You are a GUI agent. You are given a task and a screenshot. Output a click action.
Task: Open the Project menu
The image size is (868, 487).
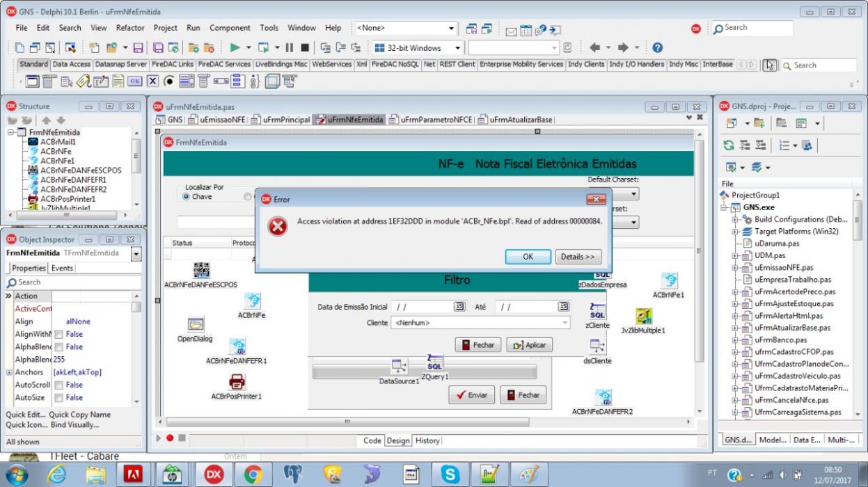tap(166, 28)
